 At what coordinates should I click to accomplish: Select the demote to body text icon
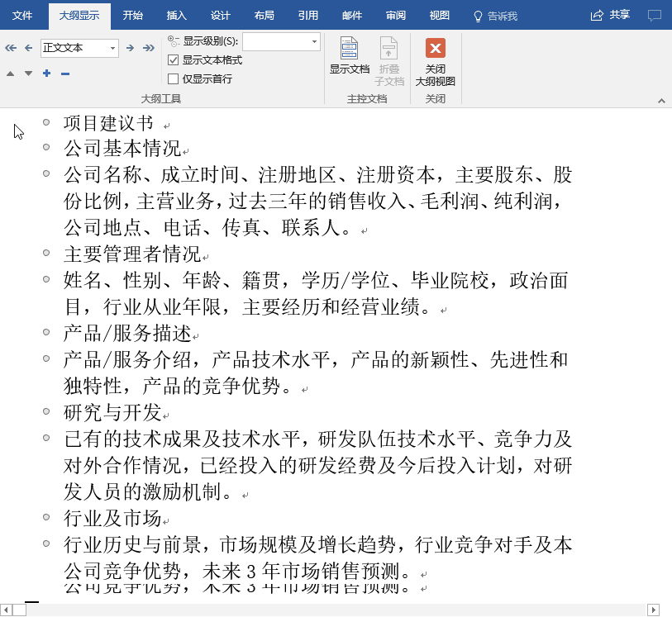pyautogui.click(x=149, y=48)
